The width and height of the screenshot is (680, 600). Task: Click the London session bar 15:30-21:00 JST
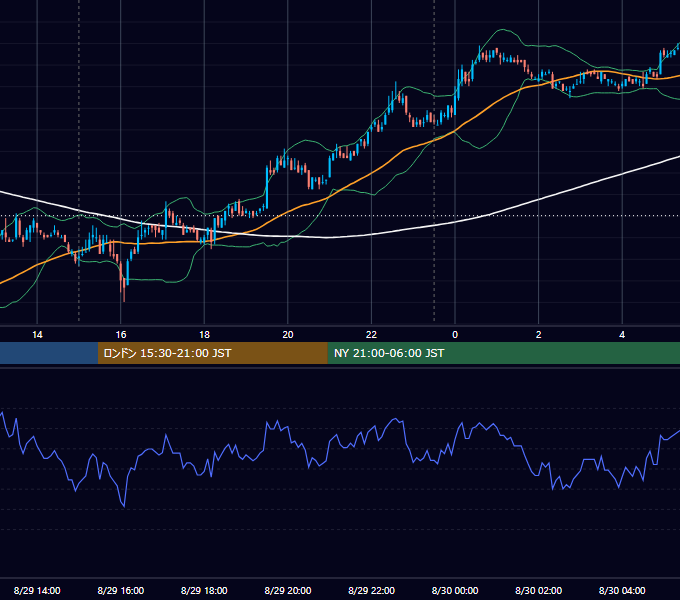click(x=212, y=353)
